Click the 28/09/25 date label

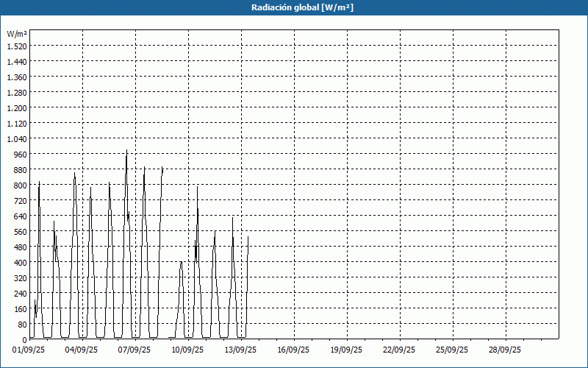coord(505,350)
